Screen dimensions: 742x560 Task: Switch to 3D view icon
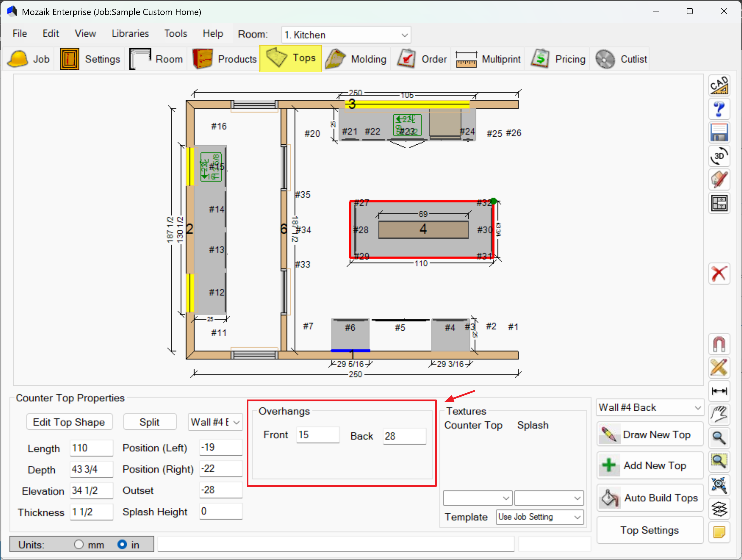pyautogui.click(x=719, y=156)
